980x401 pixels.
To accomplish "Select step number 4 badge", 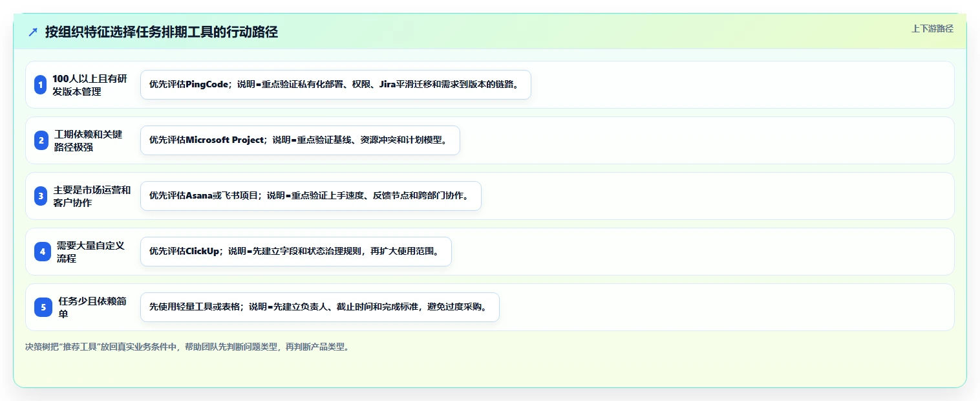I will tap(43, 252).
